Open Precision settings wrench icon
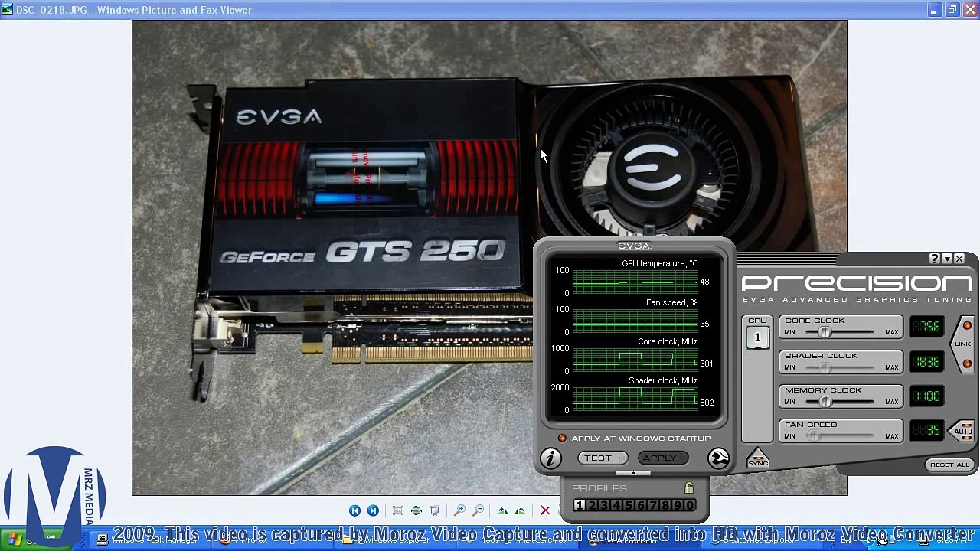The image size is (980, 551). (x=718, y=458)
